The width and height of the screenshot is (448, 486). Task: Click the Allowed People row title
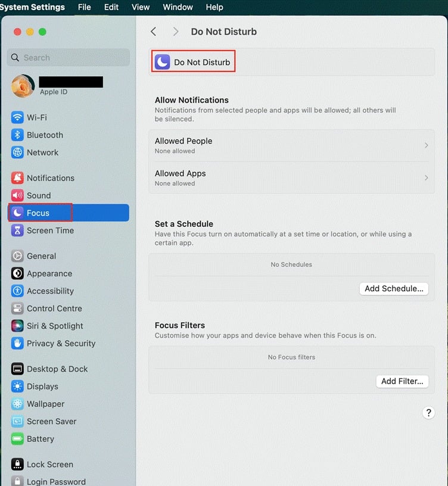[x=183, y=141]
